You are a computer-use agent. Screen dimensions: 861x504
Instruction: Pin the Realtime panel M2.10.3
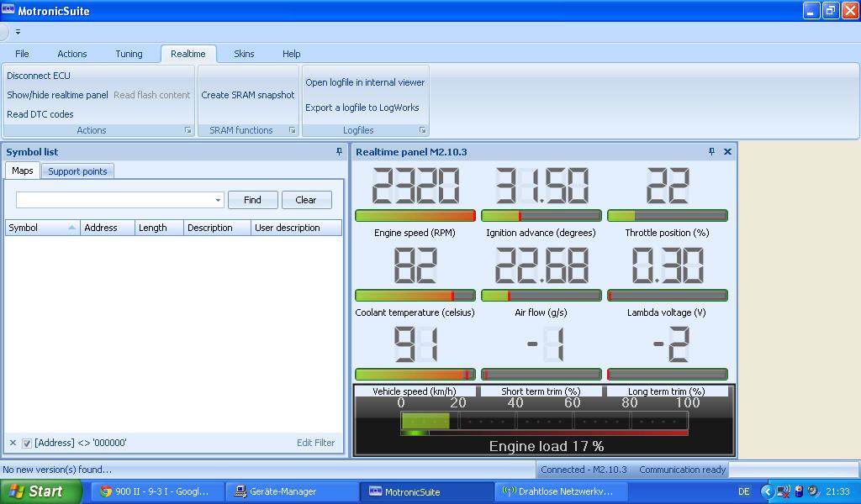coord(711,151)
